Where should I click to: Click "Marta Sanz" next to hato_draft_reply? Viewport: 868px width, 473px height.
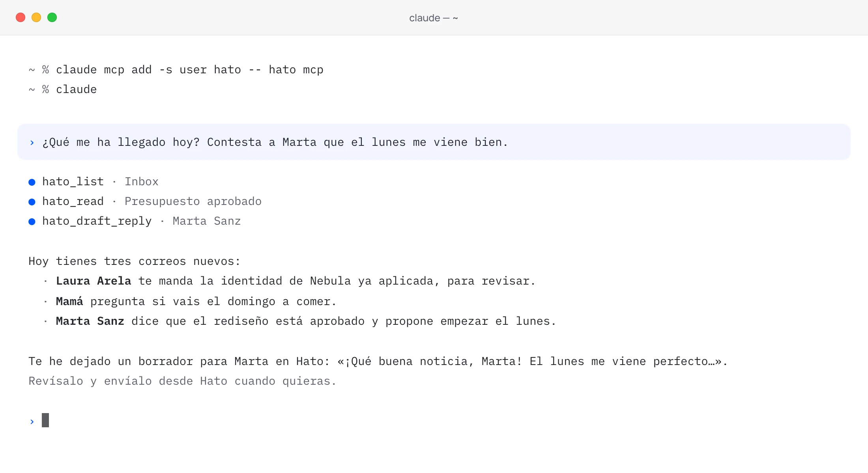pos(207,221)
